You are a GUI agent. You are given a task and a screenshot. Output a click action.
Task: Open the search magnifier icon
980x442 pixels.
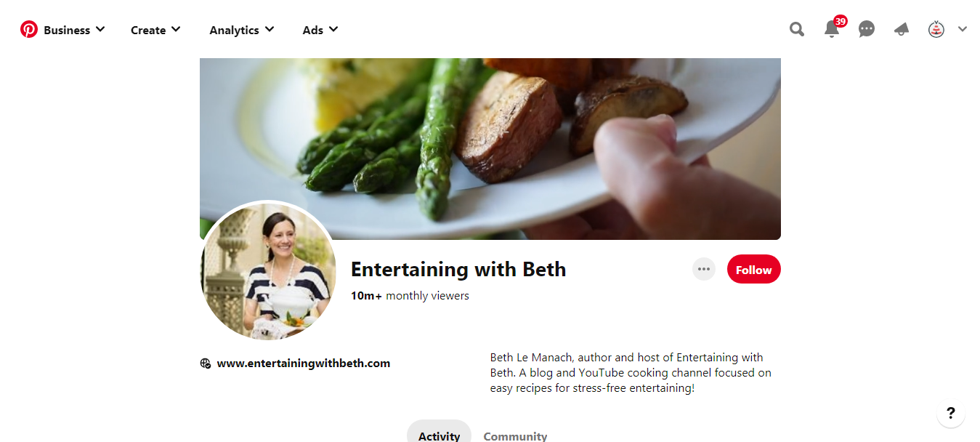pyautogui.click(x=797, y=29)
